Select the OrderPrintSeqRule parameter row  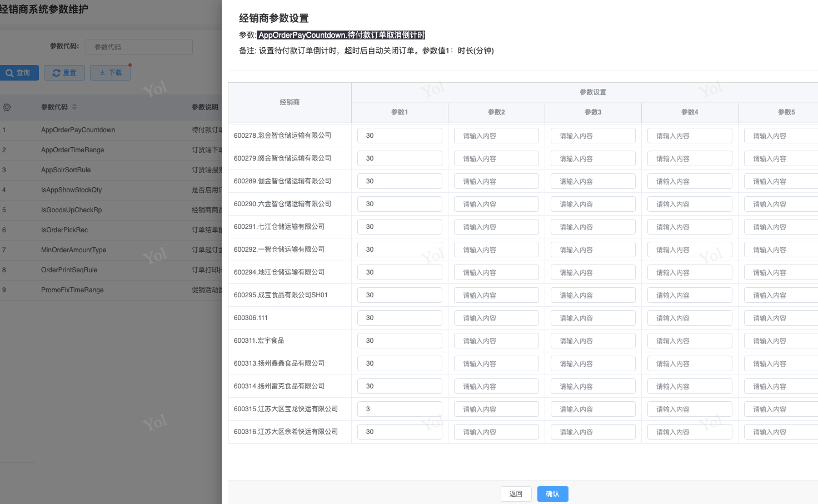pos(69,270)
